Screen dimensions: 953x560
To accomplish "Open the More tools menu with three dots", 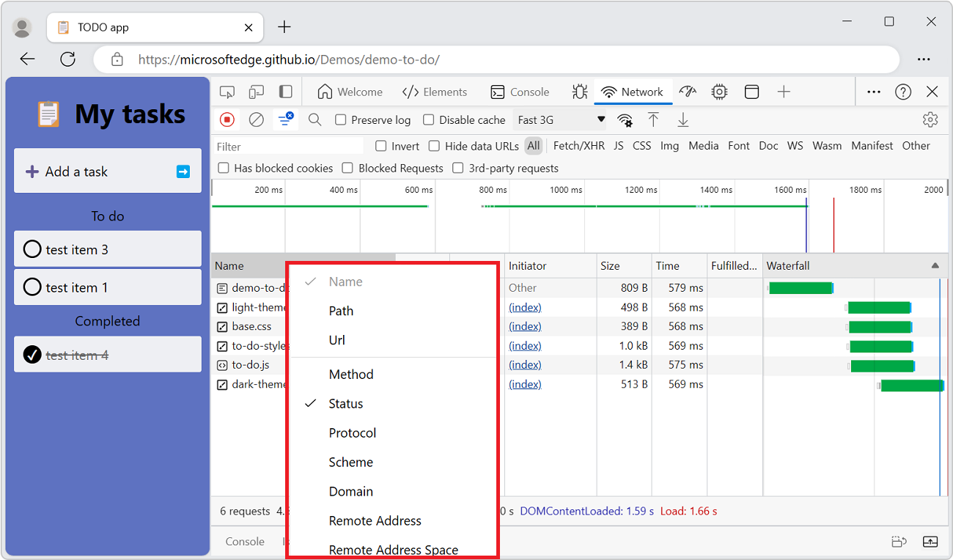I will (x=873, y=92).
